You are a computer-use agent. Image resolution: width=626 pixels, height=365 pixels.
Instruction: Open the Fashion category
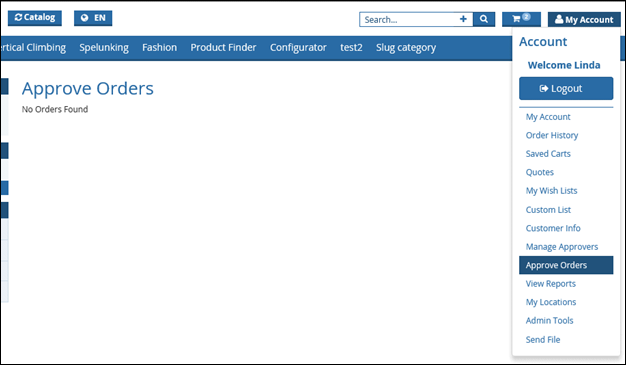coord(159,48)
